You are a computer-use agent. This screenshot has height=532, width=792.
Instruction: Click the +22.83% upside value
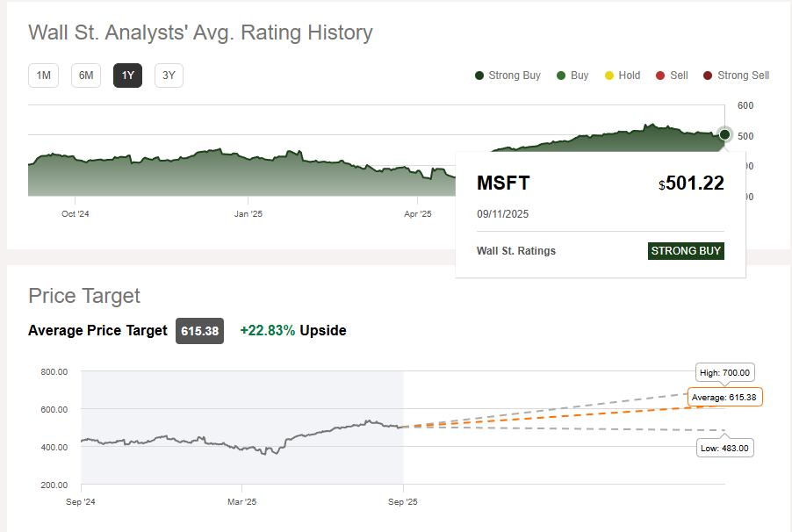tap(267, 330)
